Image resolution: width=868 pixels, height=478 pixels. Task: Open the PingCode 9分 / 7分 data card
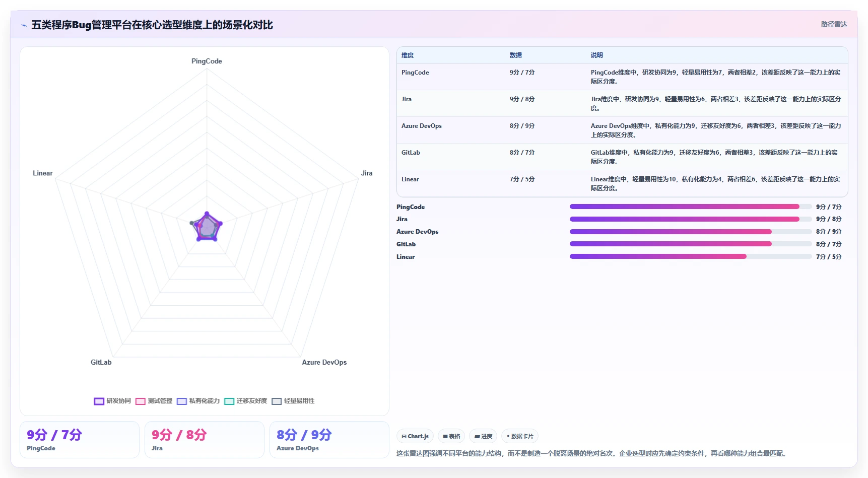[80, 440]
